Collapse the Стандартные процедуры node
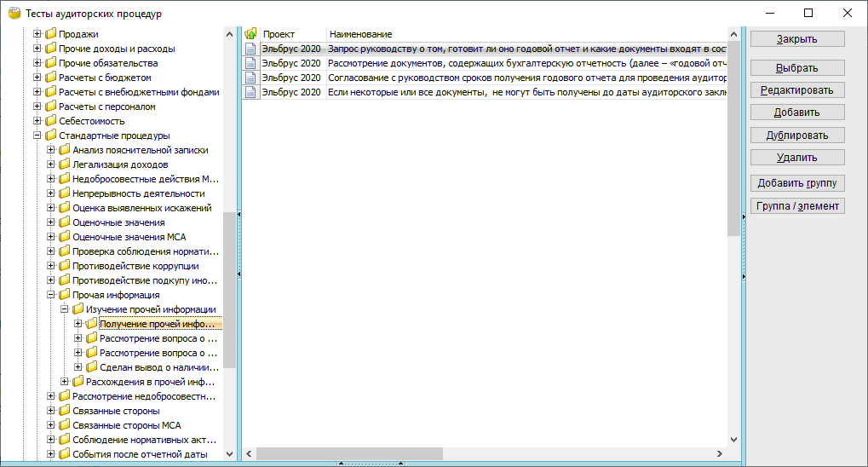Screen dimensions: 868x467 (x=37, y=135)
